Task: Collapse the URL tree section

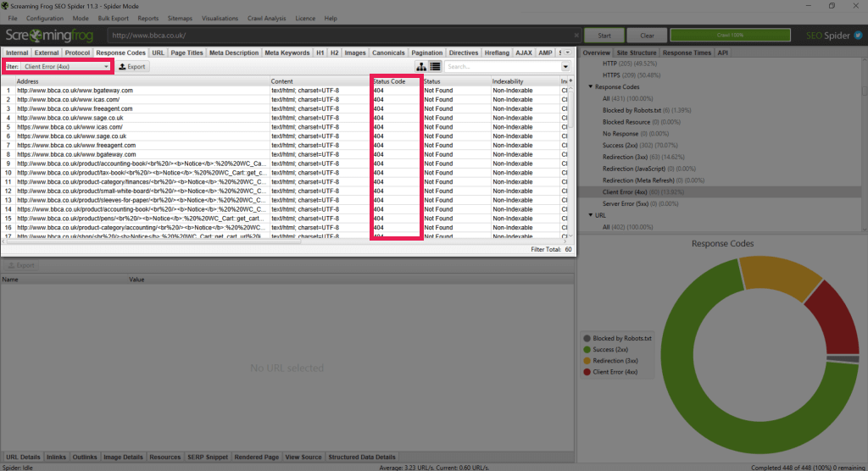Action: tap(591, 215)
